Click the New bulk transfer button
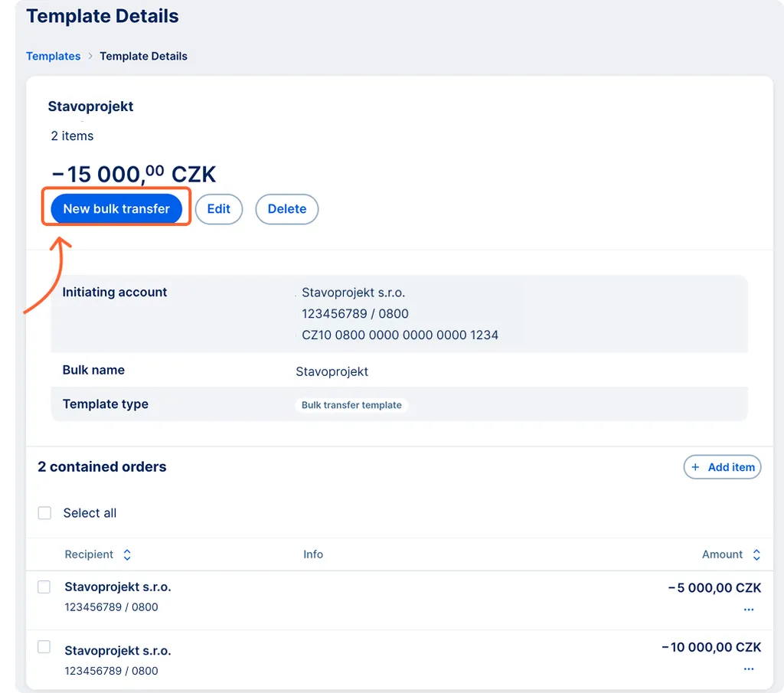 (116, 209)
